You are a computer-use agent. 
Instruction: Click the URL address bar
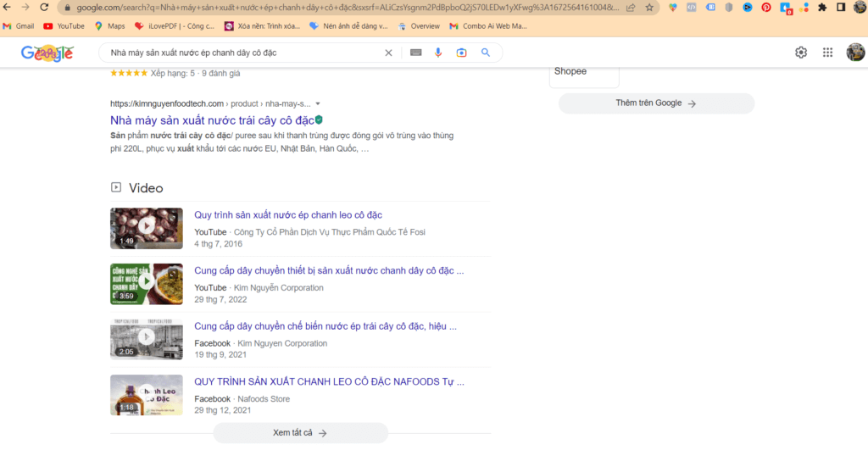click(347, 8)
